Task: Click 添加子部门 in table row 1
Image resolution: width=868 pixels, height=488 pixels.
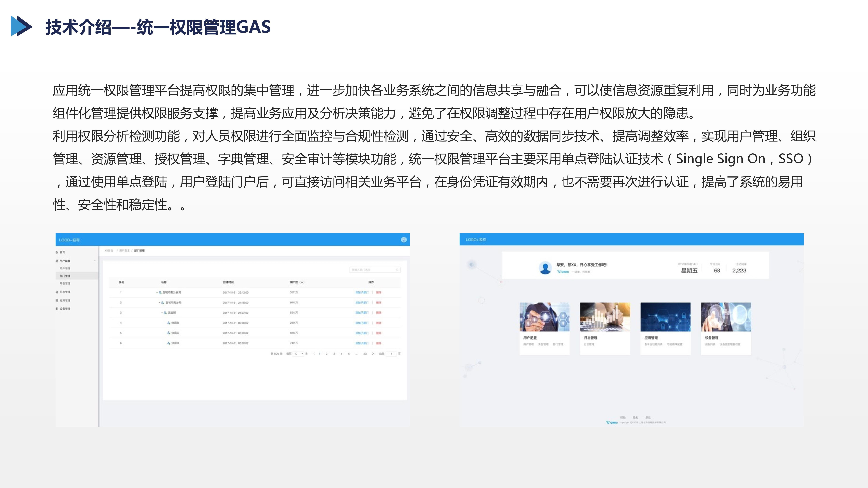Action: point(362,293)
